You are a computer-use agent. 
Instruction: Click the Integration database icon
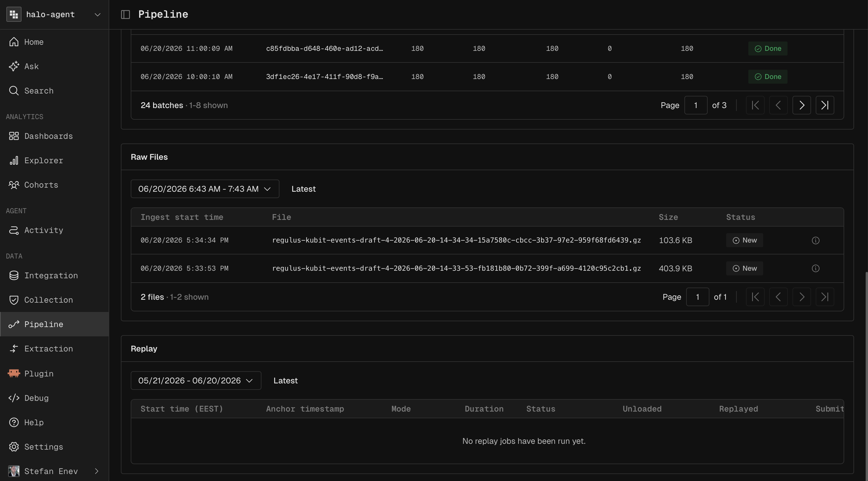14,276
